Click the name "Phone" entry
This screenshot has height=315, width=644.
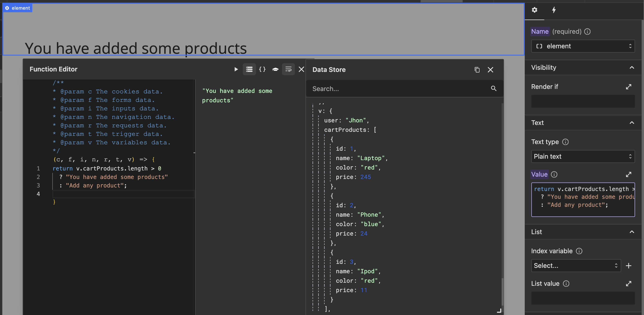point(360,215)
